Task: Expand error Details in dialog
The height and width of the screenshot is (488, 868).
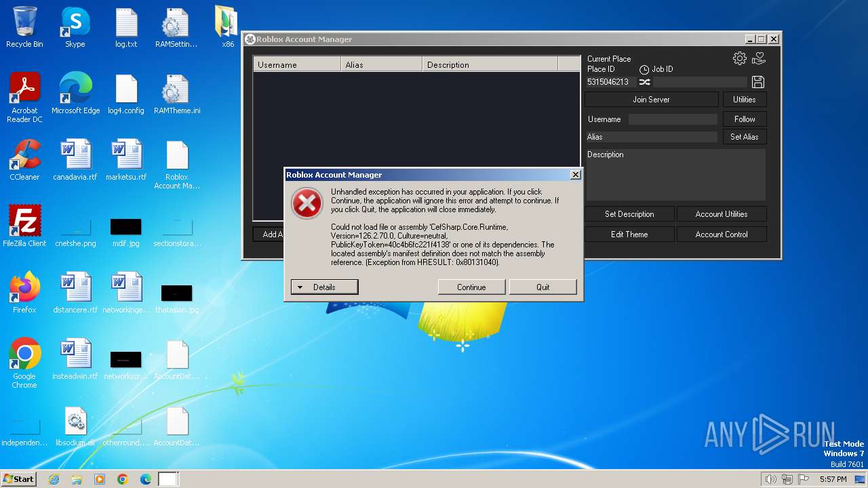Action: 324,287
